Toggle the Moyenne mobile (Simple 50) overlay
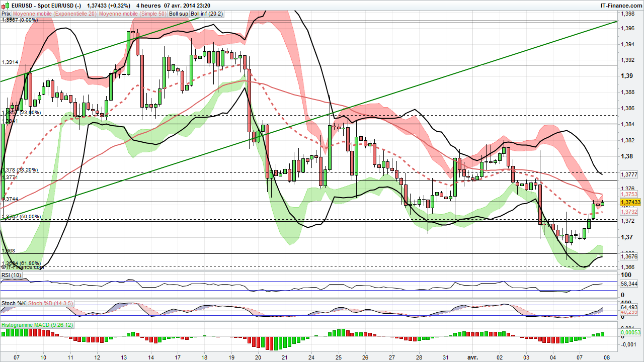644x362 pixels. (x=133, y=14)
